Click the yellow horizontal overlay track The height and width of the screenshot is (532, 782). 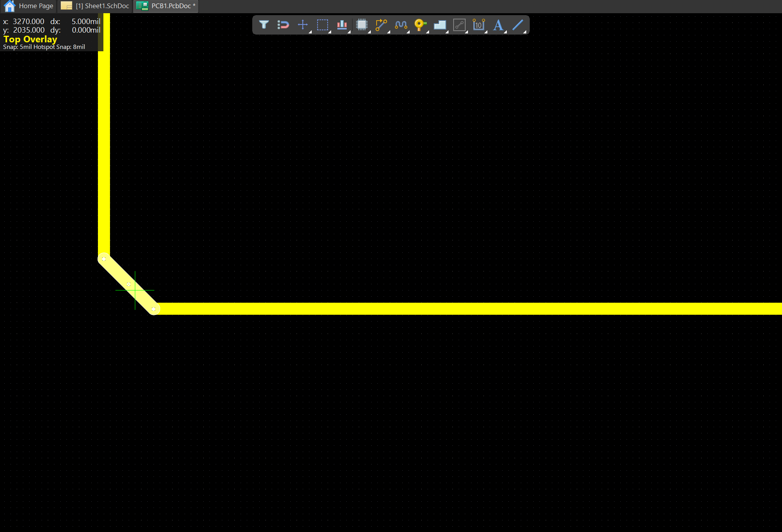point(466,309)
